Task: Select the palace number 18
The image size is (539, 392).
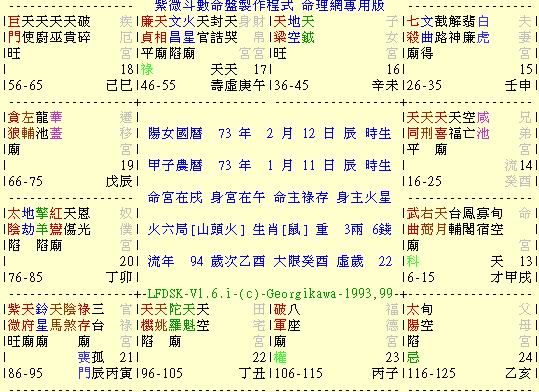Action: (x=126, y=69)
